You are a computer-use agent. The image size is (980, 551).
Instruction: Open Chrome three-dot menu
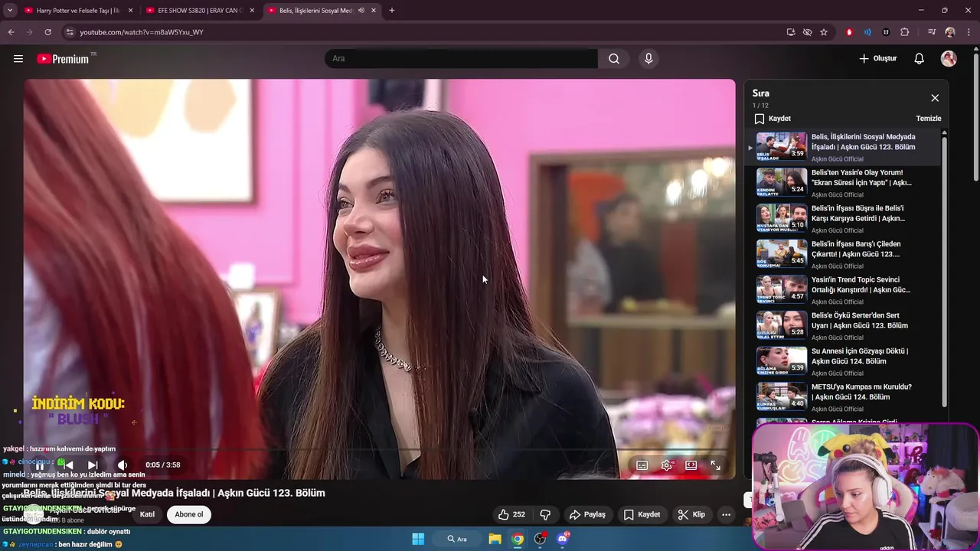coord(969,32)
